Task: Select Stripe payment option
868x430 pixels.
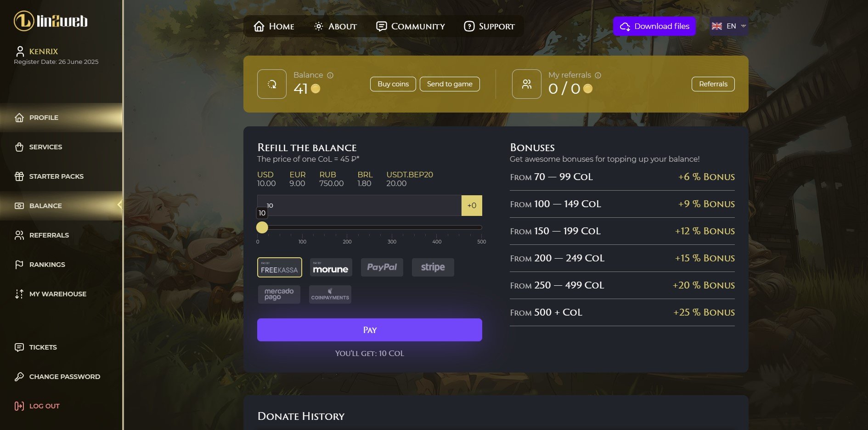Action: tap(433, 267)
